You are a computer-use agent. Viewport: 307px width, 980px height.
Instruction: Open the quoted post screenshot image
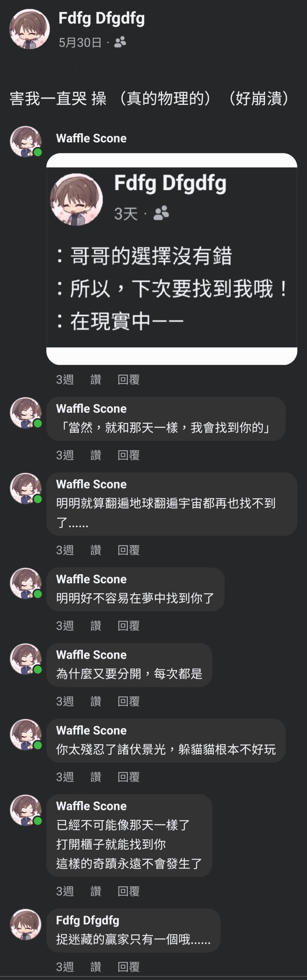(172, 259)
